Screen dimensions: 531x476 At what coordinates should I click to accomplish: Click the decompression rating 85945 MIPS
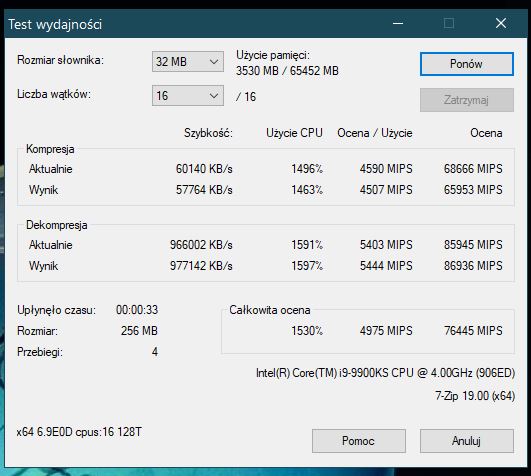473,244
